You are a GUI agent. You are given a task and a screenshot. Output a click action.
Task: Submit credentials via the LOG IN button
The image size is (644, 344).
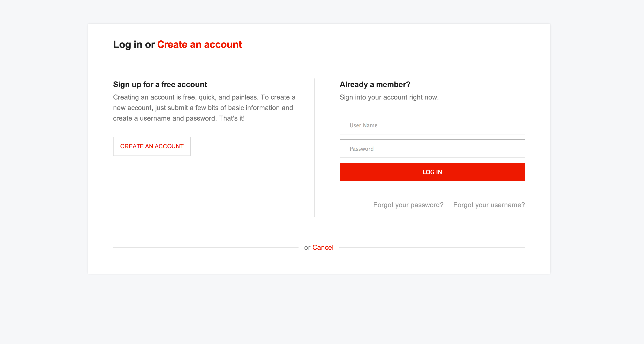point(432,172)
